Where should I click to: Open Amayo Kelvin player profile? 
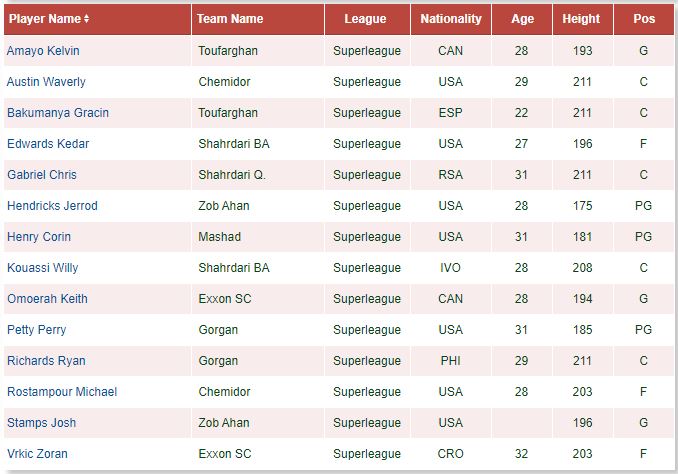(43, 51)
